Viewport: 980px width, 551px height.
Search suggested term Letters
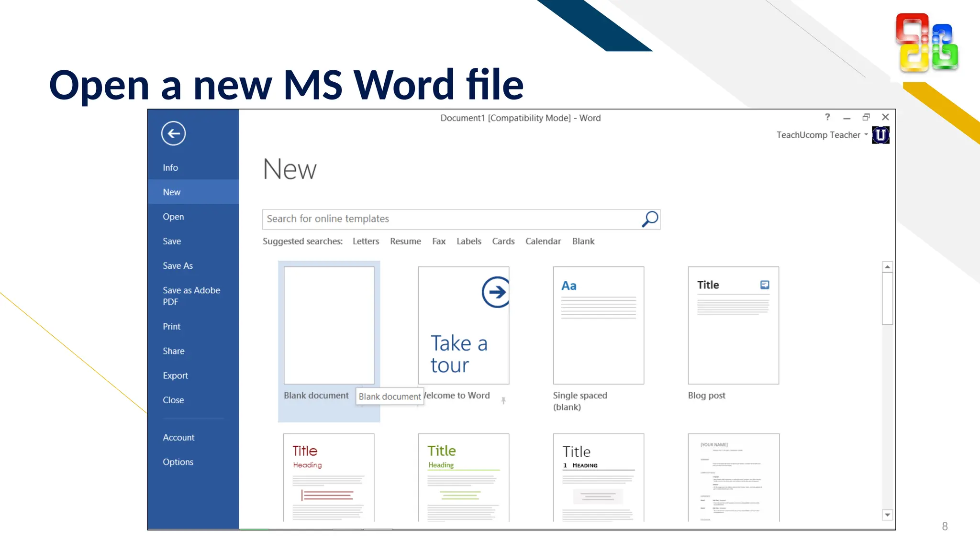click(x=366, y=242)
